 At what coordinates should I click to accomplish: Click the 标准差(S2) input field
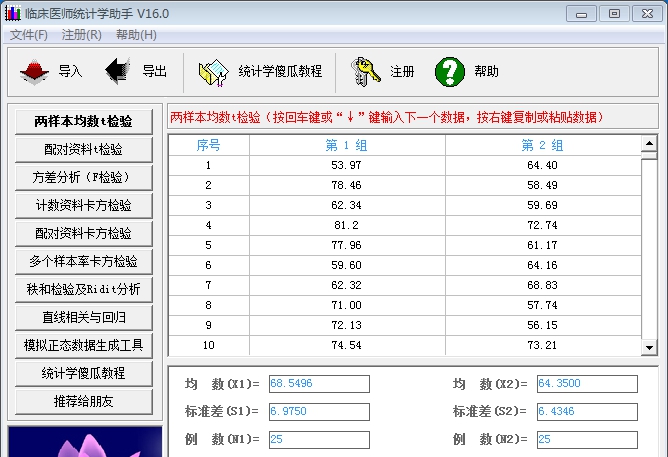(x=587, y=412)
